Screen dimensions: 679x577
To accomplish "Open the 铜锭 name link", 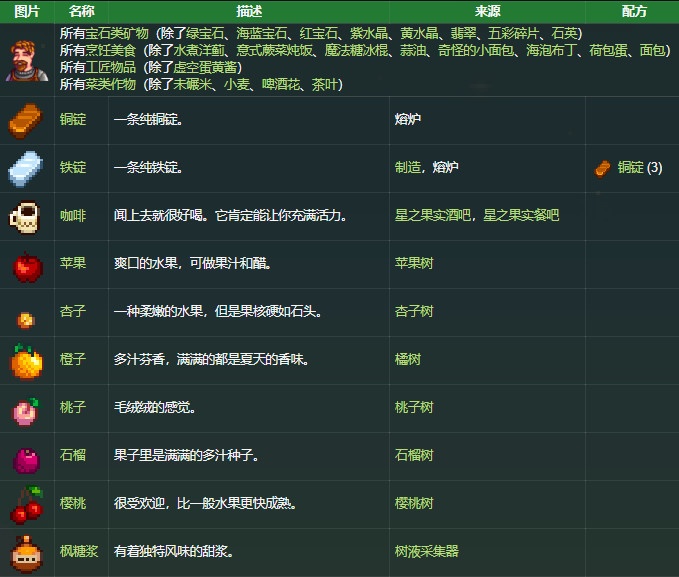I will pyautogui.click(x=73, y=119).
